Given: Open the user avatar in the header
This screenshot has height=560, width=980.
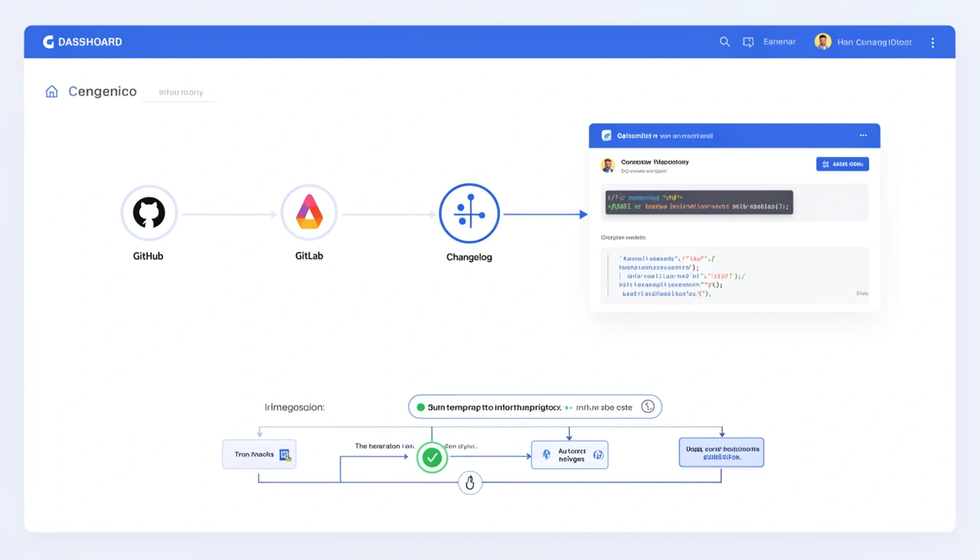Looking at the screenshot, I should tap(823, 42).
